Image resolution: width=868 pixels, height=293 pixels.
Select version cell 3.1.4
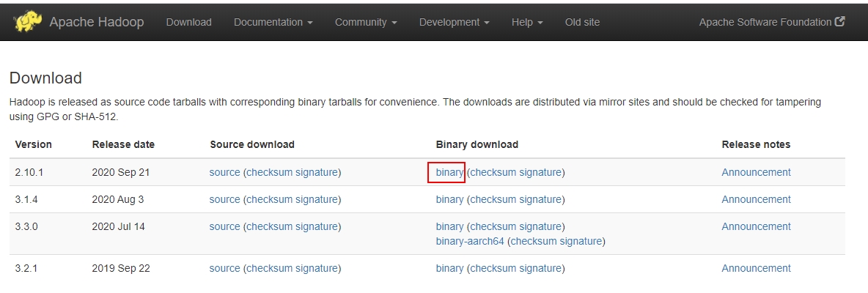coord(26,199)
